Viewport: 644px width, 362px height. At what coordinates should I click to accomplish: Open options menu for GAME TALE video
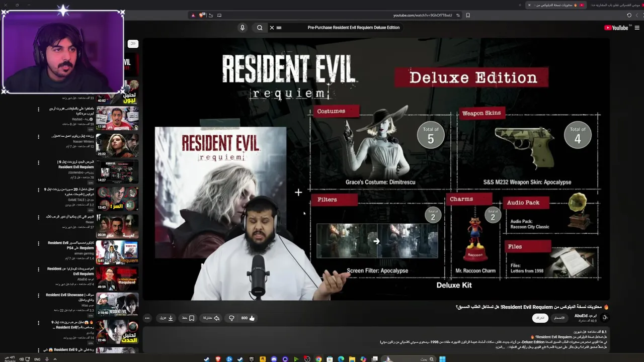[38, 190]
